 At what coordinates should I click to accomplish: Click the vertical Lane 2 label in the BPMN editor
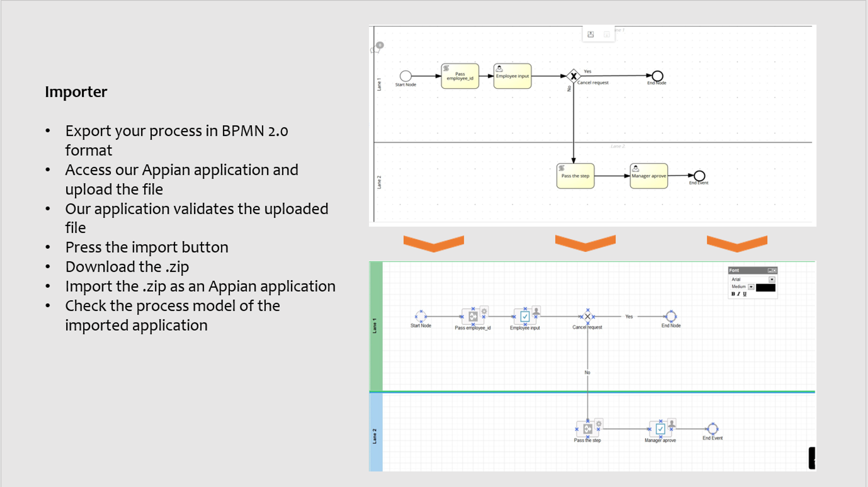pos(379,182)
